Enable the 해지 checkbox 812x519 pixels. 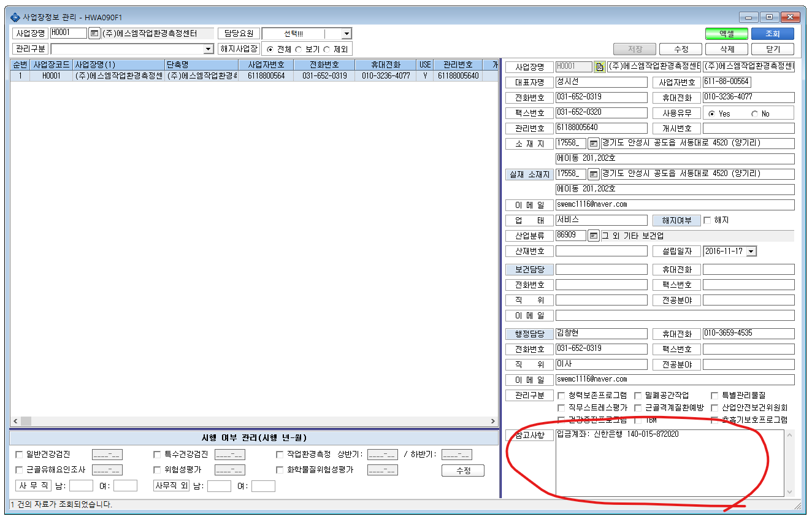(707, 220)
